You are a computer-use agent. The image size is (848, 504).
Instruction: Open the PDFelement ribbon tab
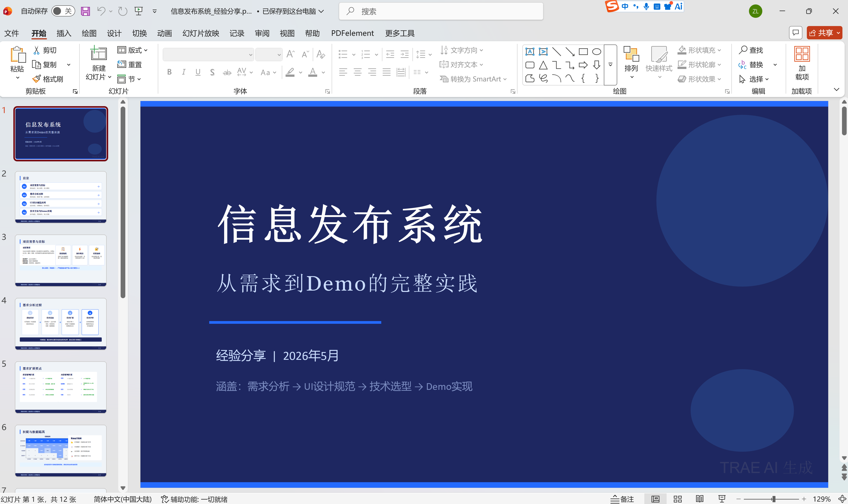tap(352, 33)
